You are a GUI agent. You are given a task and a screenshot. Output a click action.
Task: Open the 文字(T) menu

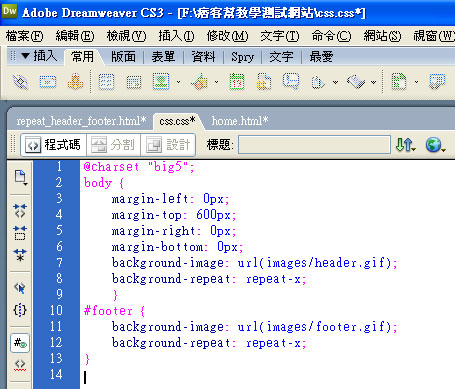(x=280, y=36)
